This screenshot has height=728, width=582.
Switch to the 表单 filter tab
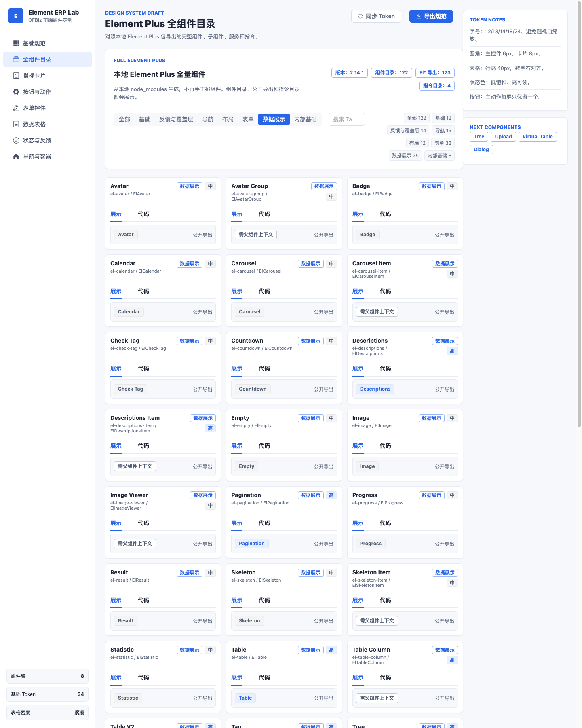click(248, 119)
